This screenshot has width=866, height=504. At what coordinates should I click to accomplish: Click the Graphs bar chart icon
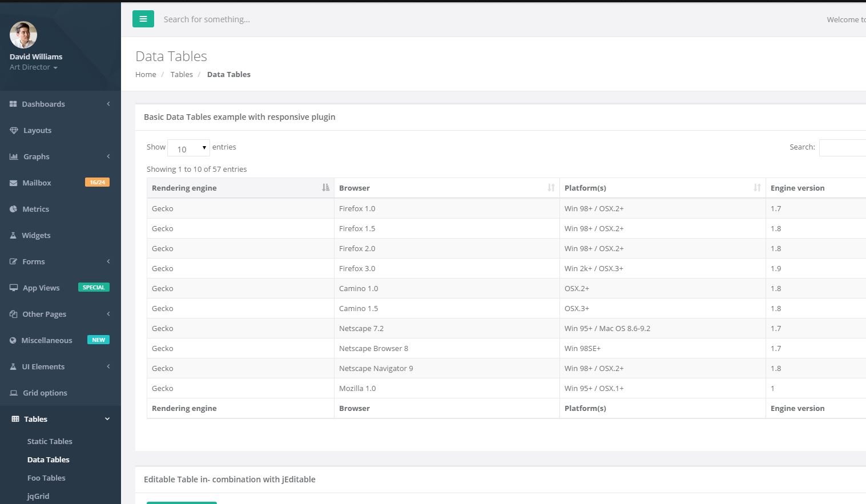pyautogui.click(x=14, y=156)
